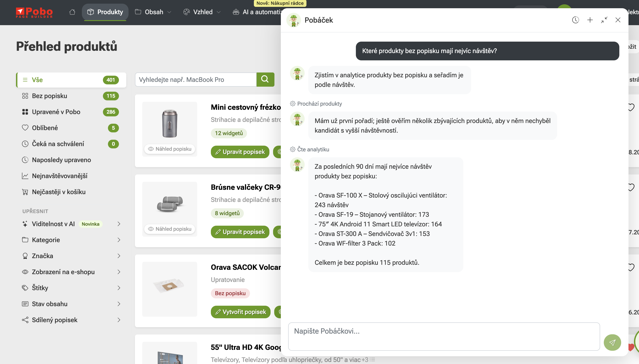639x364 pixels.
Task: Send message with paper plane button
Action: (x=612, y=342)
